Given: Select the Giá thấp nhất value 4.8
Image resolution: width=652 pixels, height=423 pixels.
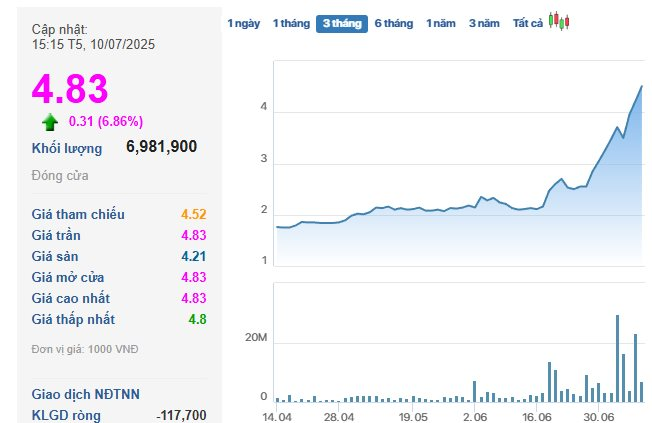Looking at the screenshot, I should click(x=197, y=319).
